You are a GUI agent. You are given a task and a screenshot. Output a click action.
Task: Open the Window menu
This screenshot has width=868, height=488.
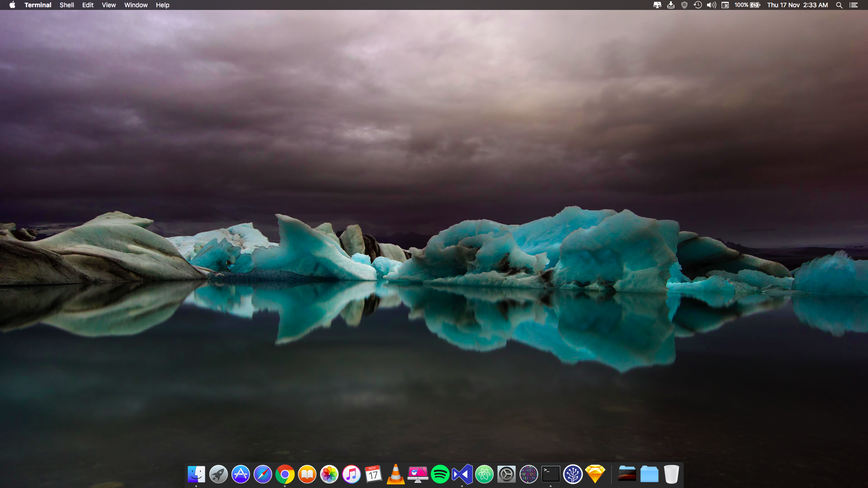pos(136,5)
